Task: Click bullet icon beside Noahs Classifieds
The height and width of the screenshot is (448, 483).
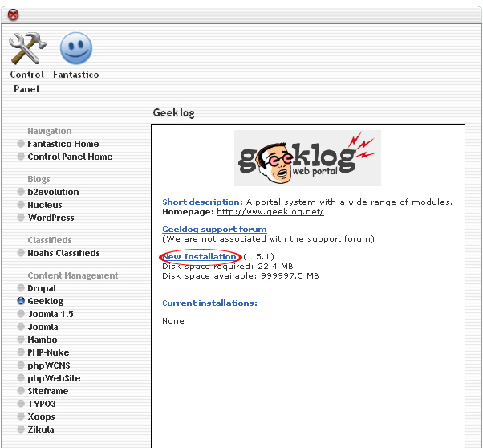Action: pos(21,253)
